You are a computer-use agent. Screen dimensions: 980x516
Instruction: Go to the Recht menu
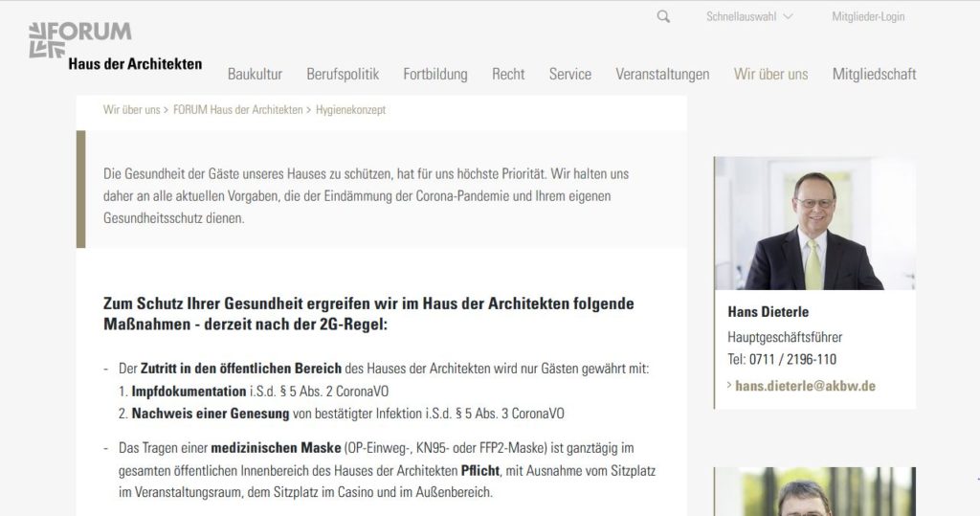[x=508, y=74]
